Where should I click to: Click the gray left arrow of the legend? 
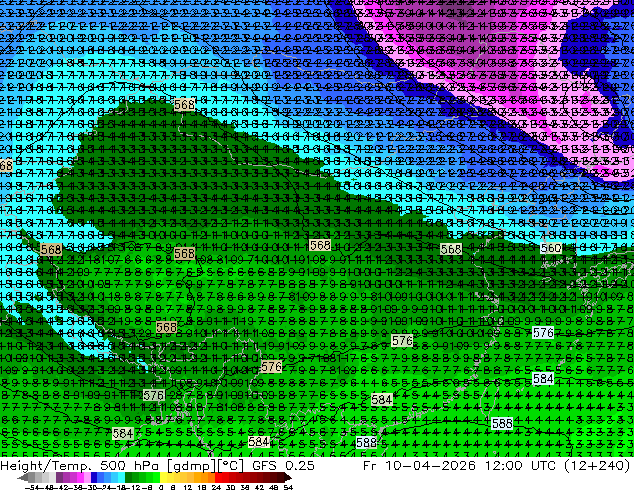[22, 478]
